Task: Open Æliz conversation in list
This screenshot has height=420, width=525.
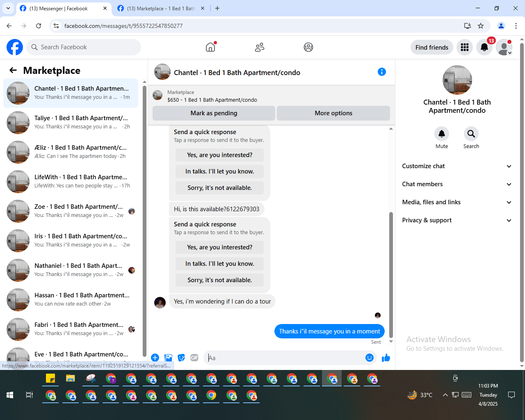Action: pos(71,152)
